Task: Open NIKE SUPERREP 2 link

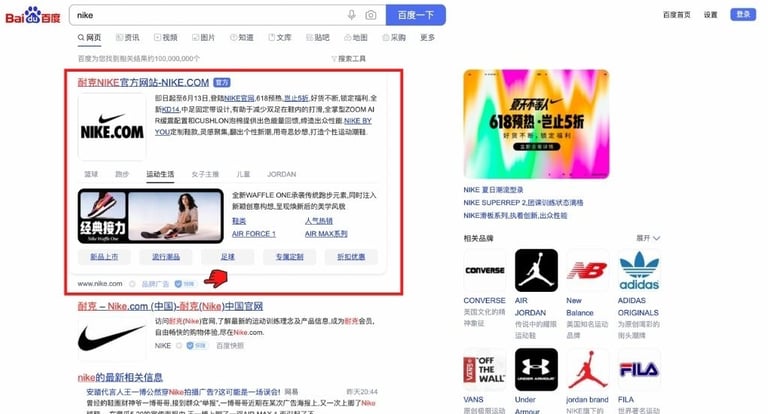Action: [523, 202]
